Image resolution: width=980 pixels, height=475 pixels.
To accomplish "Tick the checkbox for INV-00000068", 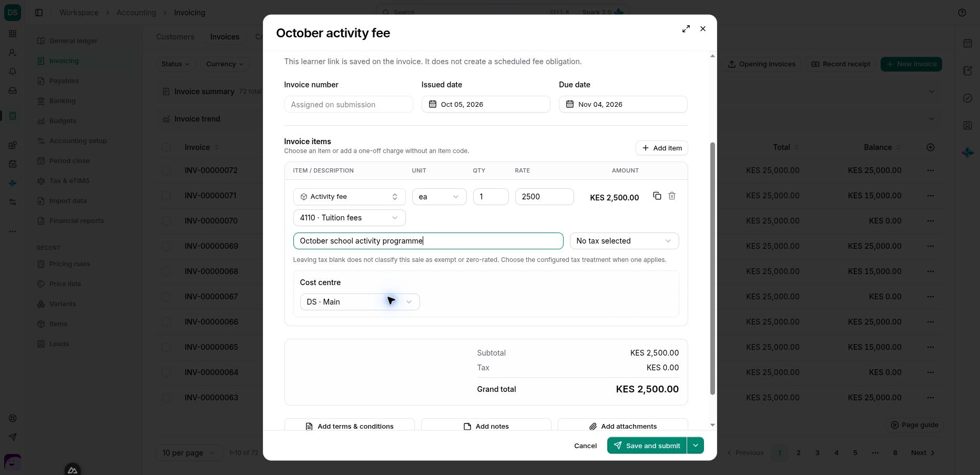I will pyautogui.click(x=166, y=271).
